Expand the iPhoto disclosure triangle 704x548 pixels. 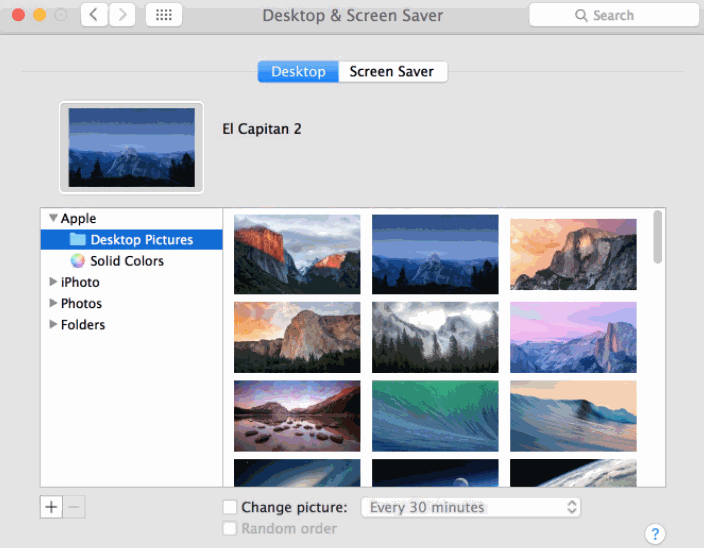pos(53,281)
